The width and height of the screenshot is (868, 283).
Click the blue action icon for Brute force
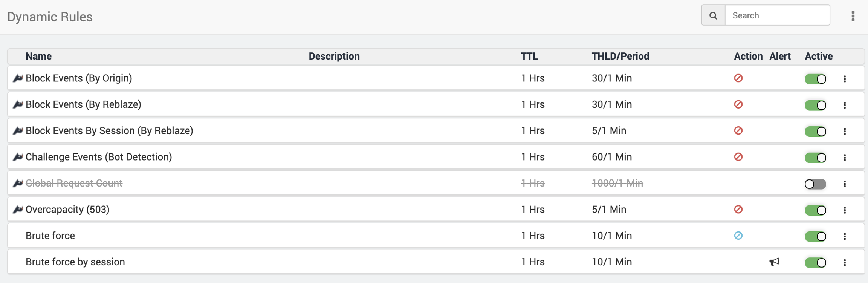[x=738, y=236]
